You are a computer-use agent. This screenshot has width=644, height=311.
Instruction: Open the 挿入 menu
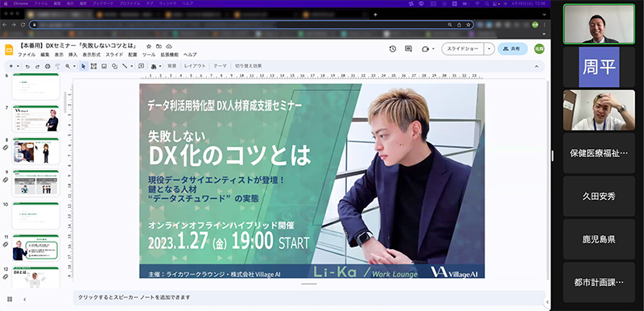[x=72, y=55]
